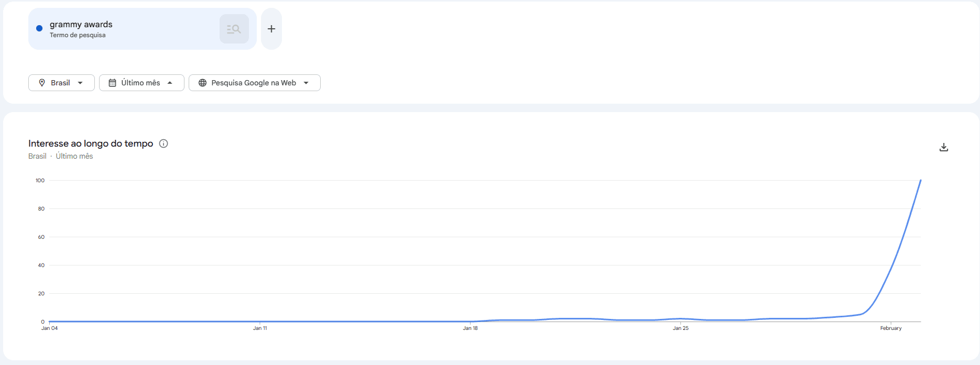Expand the Último mês time range arrow
Screen dimensions: 980x365
pyautogui.click(x=170, y=83)
